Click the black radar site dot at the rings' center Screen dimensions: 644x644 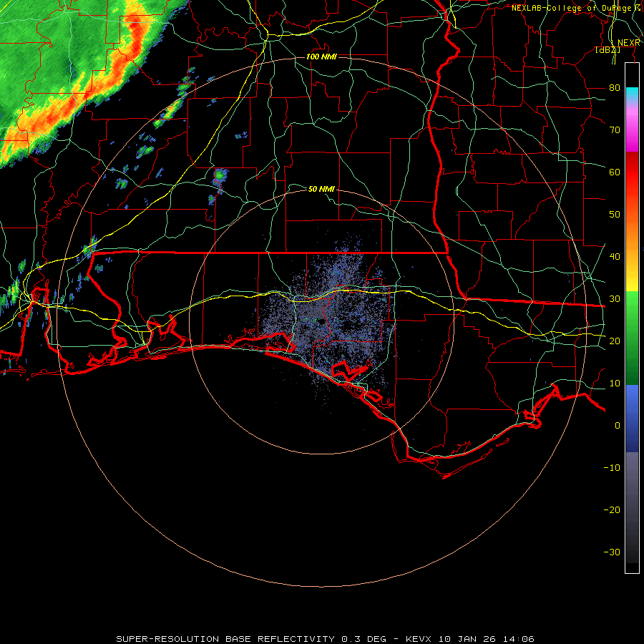click(321, 321)
